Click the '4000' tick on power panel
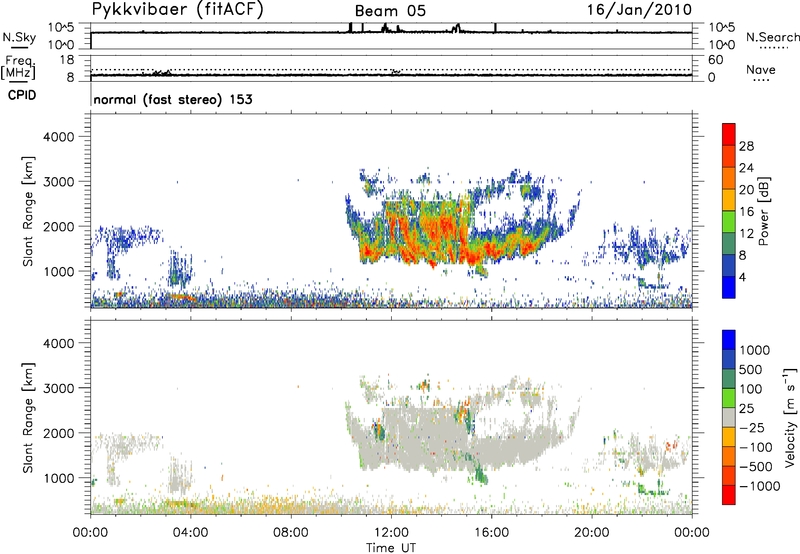This screenshot has height=554, width=800. coord(59,137)
